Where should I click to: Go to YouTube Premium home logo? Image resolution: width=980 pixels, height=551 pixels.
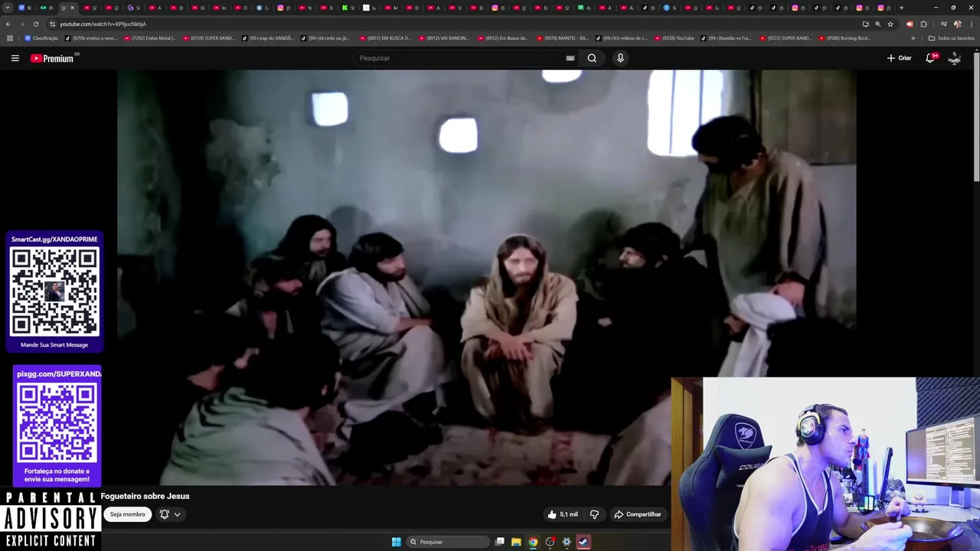tap(52, 58)
